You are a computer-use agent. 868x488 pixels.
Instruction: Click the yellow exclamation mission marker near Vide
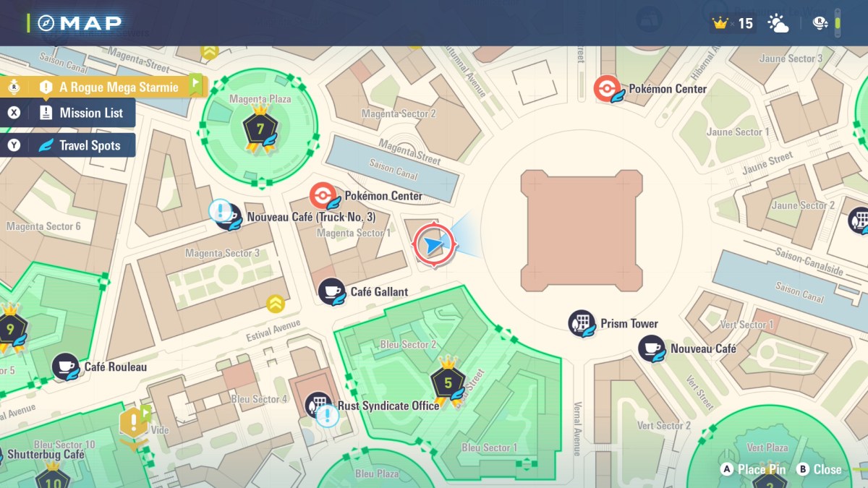click(x=134, y=421)
